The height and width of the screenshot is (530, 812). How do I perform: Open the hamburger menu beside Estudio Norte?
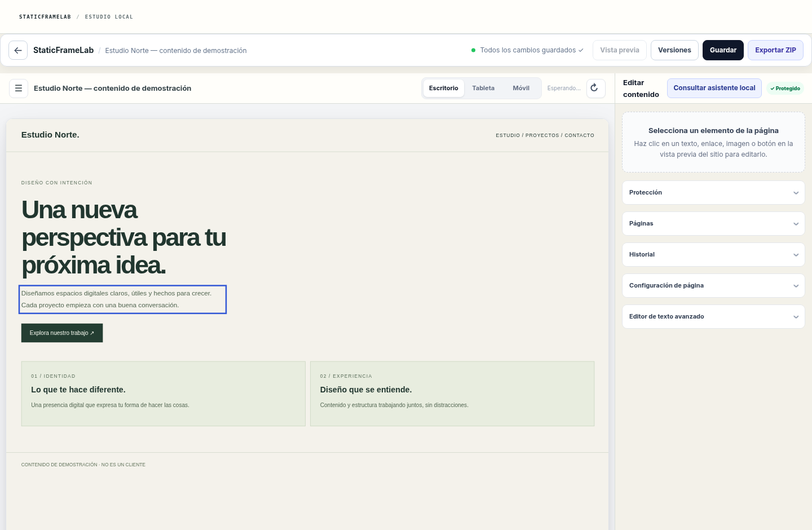click(19, 88)
